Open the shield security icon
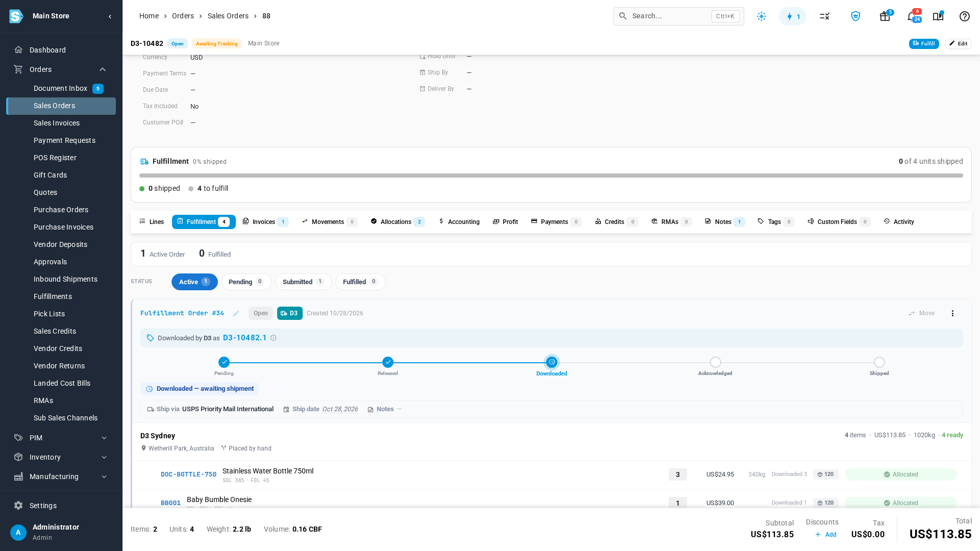980x551 pixels. 856,16
